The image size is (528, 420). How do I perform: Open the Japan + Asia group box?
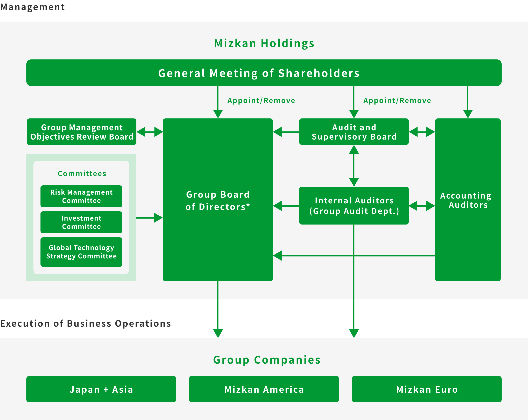[x=101, y=389]
